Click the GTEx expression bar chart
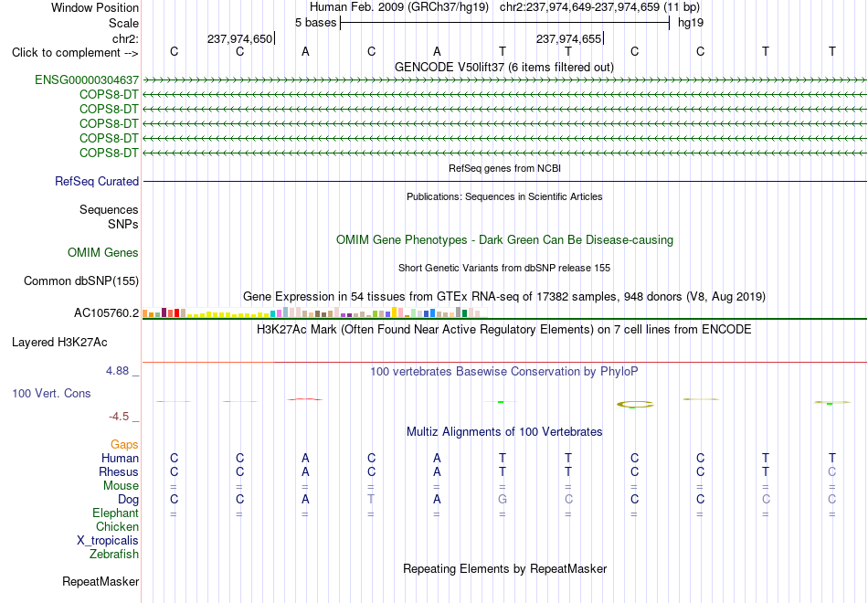The image size is (868, 603). [315, 312]
